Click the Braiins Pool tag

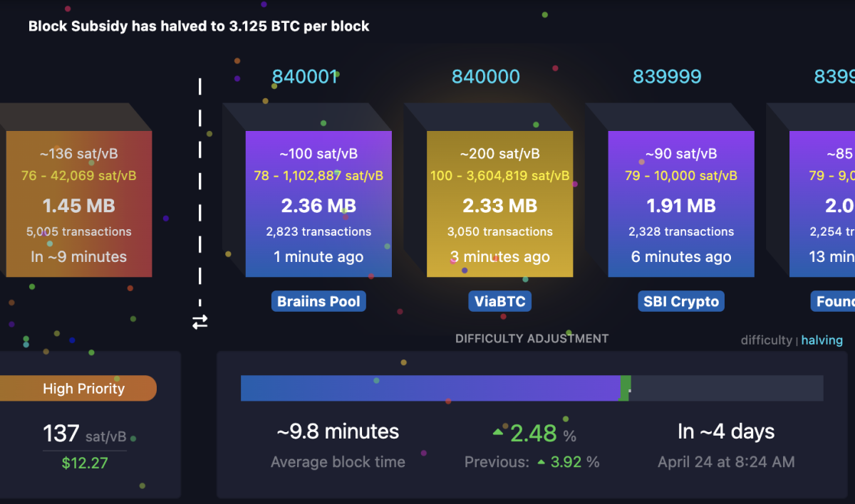[x=318, y=302]
